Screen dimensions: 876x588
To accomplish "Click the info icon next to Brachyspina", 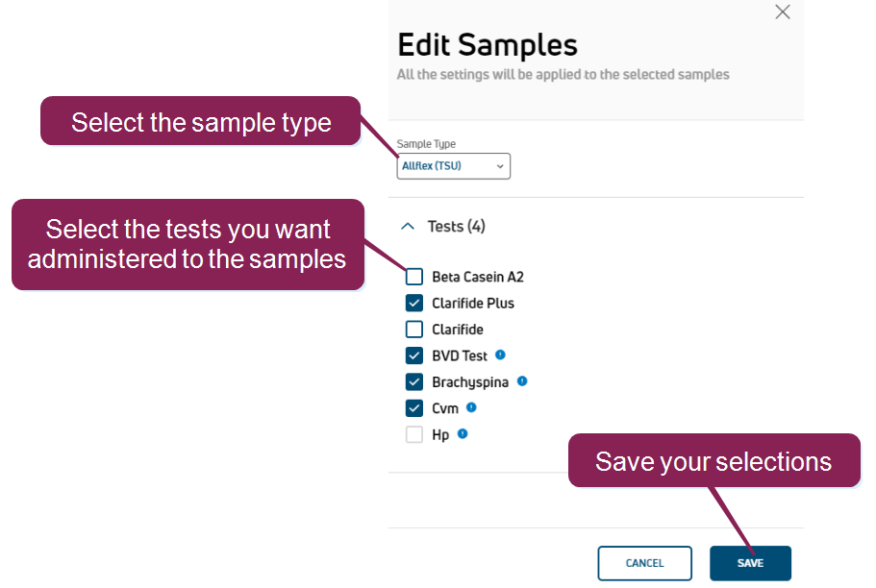I will tap(522, 381).
